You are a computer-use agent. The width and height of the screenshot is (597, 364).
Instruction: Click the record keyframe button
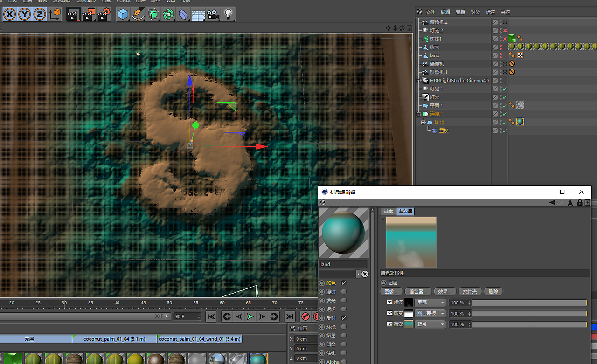pyautogui.click(x=305, y=317)
